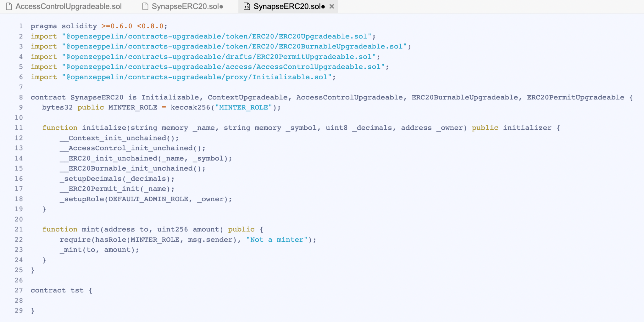Screen dimensions: 644x322
Task: Click the closing brace on line 29
Action: 33,311
